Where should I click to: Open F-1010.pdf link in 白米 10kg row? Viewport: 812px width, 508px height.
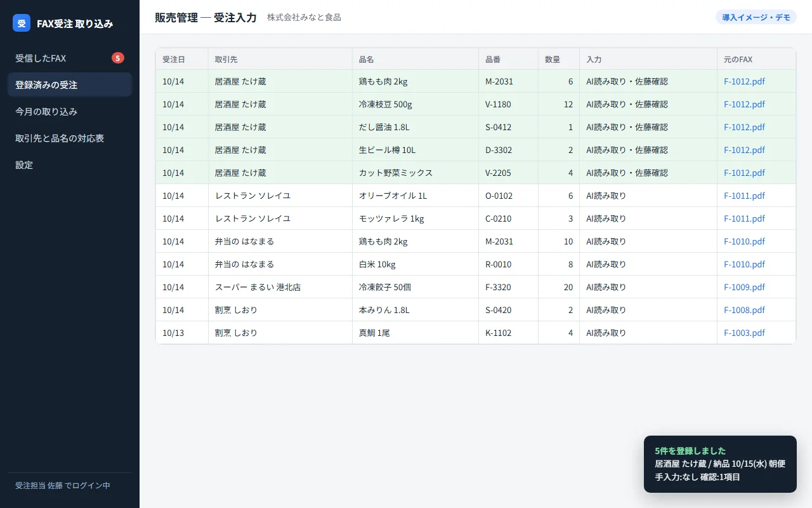click(744, 264)
